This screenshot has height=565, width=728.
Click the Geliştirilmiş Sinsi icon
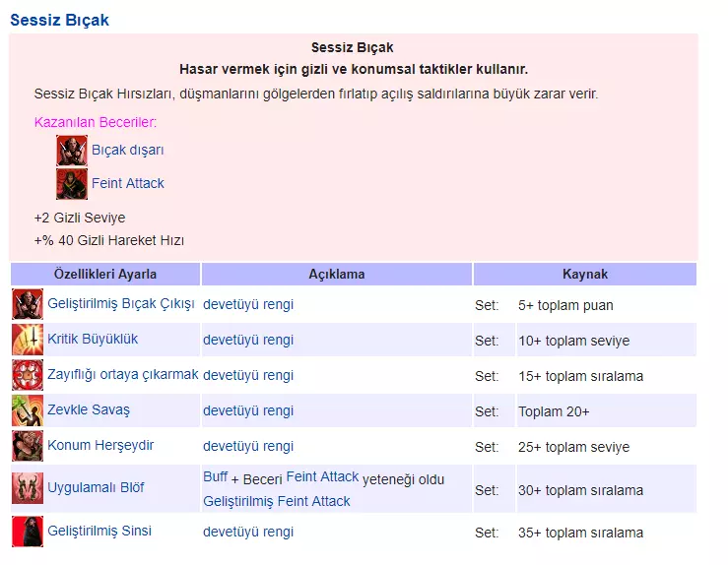point(28,532)
